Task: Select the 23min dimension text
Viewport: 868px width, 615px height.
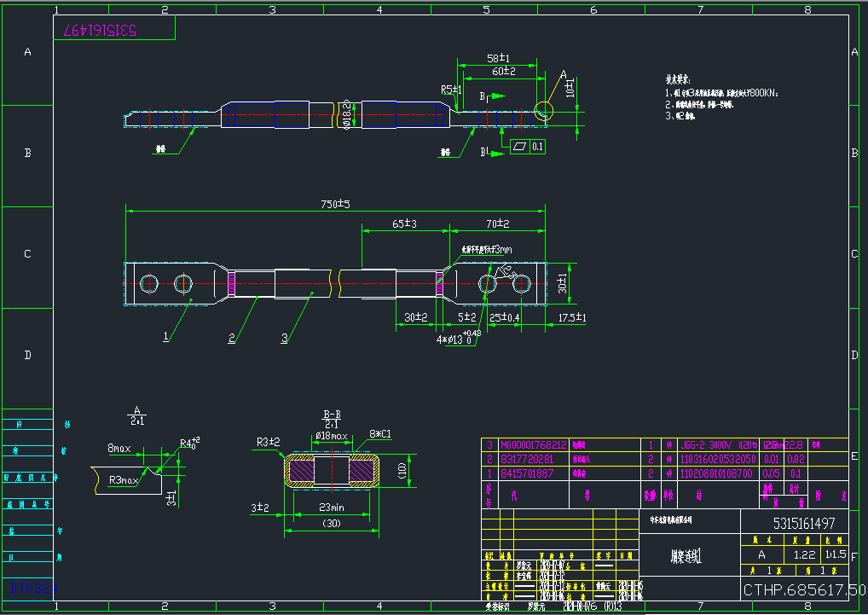Action: click(332, 507)
